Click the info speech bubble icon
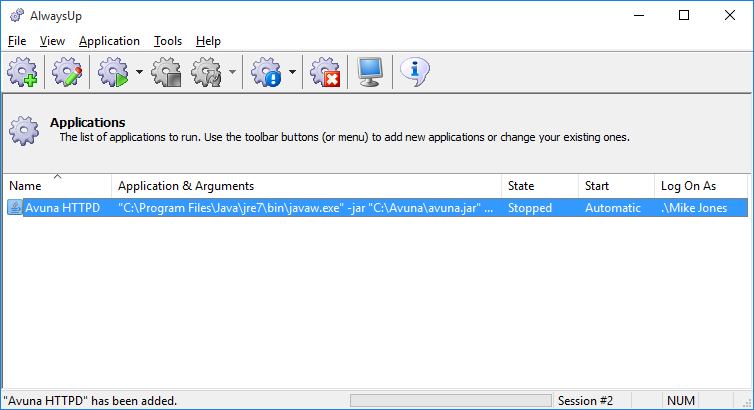Screen dimensions: 754x410 tap(415, 72)
